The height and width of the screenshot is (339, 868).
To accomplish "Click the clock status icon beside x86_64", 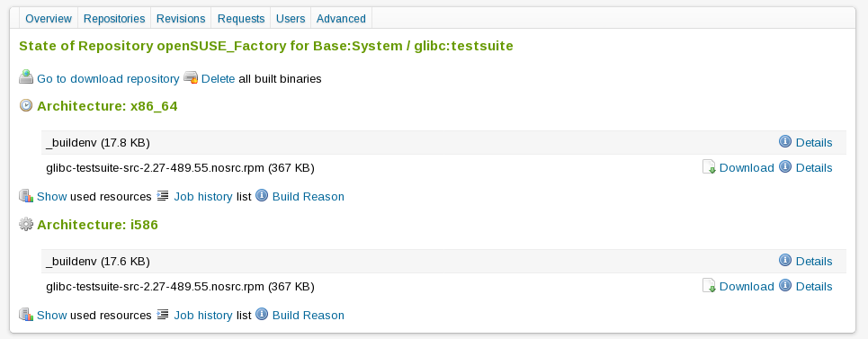I will [x=26, y=105].
